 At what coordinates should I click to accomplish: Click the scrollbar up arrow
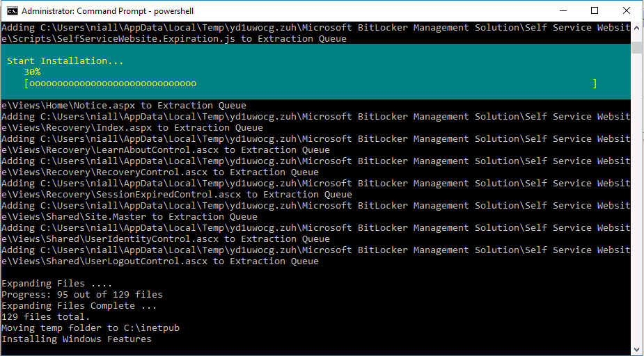point(636,27)
